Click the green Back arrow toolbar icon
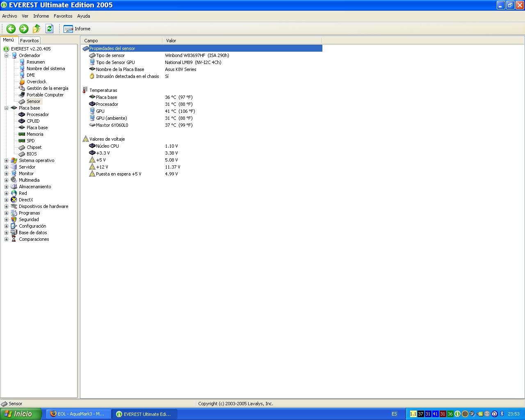Screen dimensions: 525x420 click(x=11, y=29)
